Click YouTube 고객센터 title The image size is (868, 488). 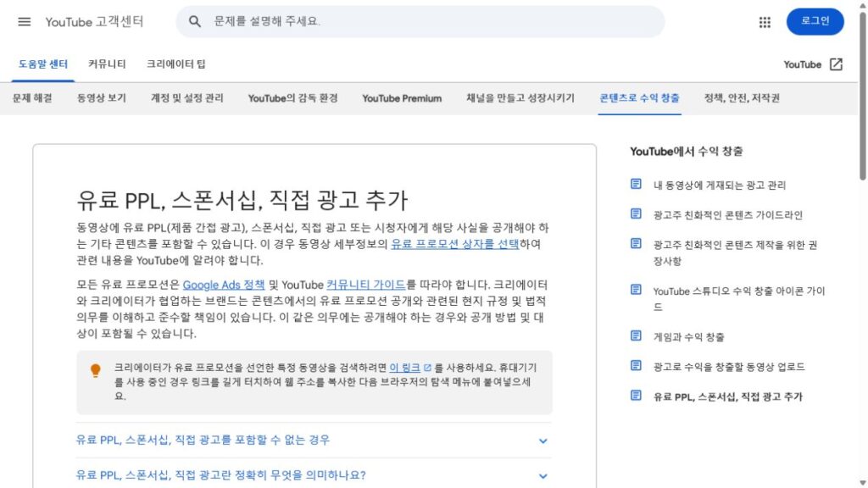tap(94, 21)
